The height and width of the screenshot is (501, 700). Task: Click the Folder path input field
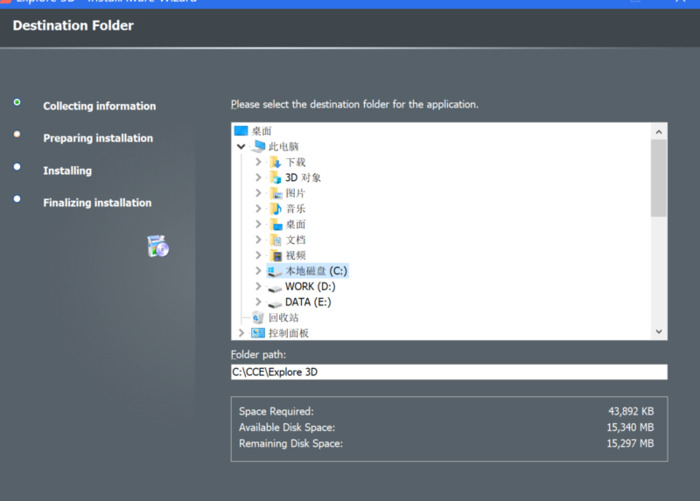[448, 372]
